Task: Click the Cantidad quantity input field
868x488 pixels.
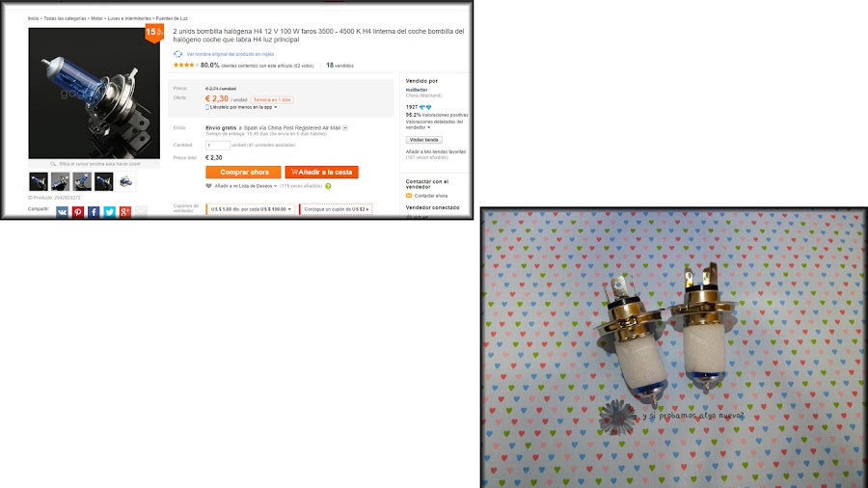Action: point(218,146)
